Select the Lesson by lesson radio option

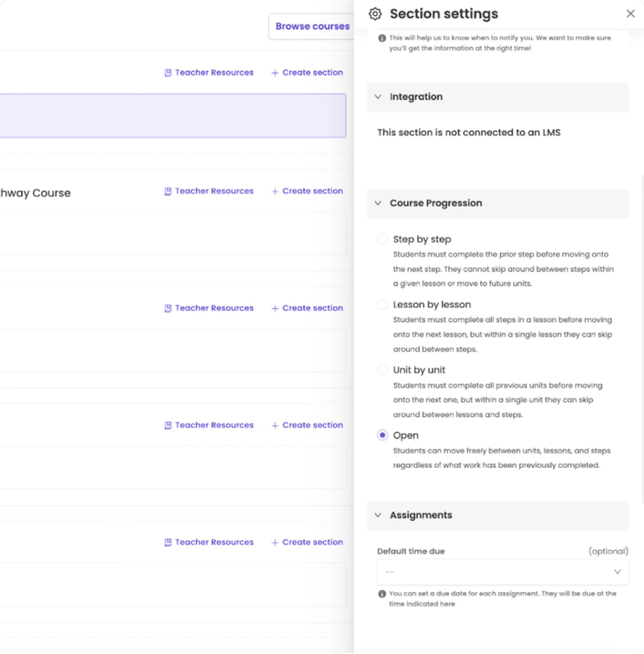(x=382, y=304)
